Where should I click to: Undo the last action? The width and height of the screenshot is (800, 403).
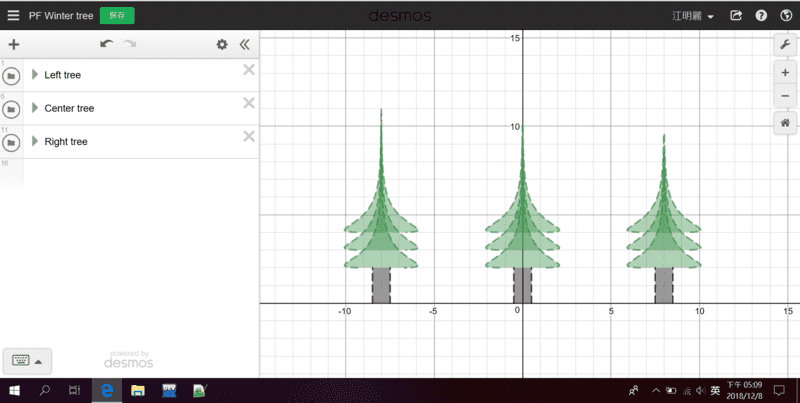pos(106,45)
